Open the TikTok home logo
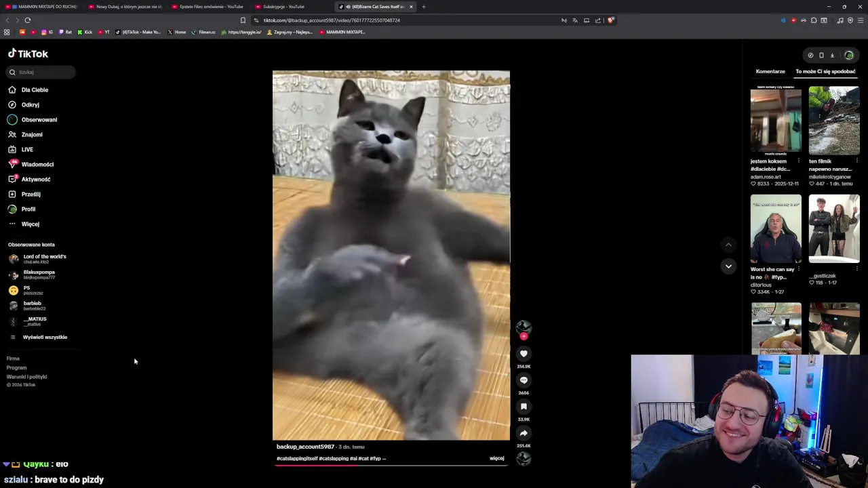Viewport: 868px width, 488px height. pyautogui.click(x=28, y=54)
